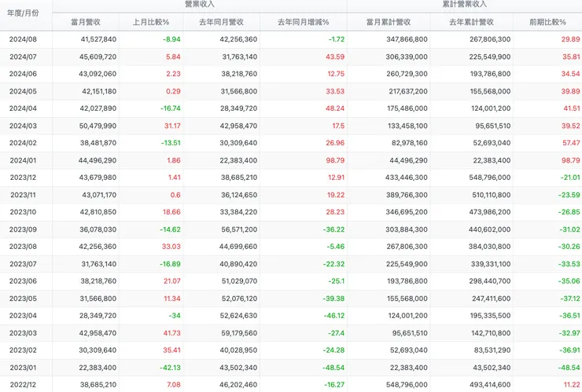Screen dimensions: 582x392
Task: Click the 上月比較% column header
Action: (x=151, y=22)
